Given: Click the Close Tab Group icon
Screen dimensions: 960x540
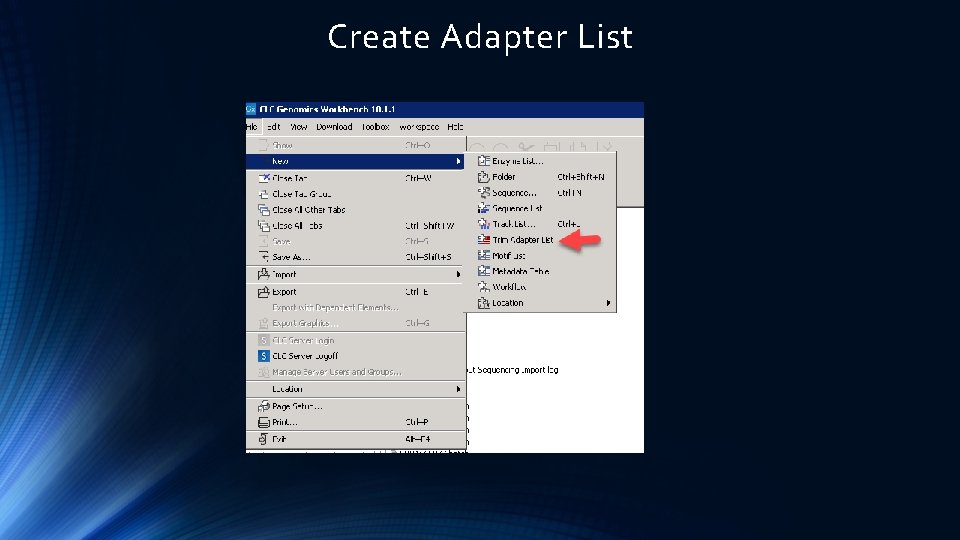Looking at the screenshot, I should click(x=264, y=194).
